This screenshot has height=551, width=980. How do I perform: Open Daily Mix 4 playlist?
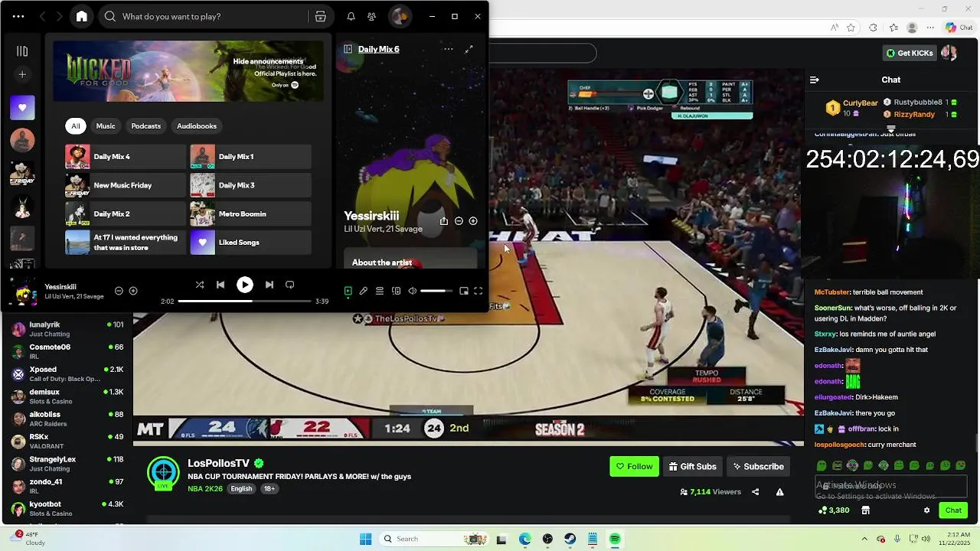(x=126, y=157)
